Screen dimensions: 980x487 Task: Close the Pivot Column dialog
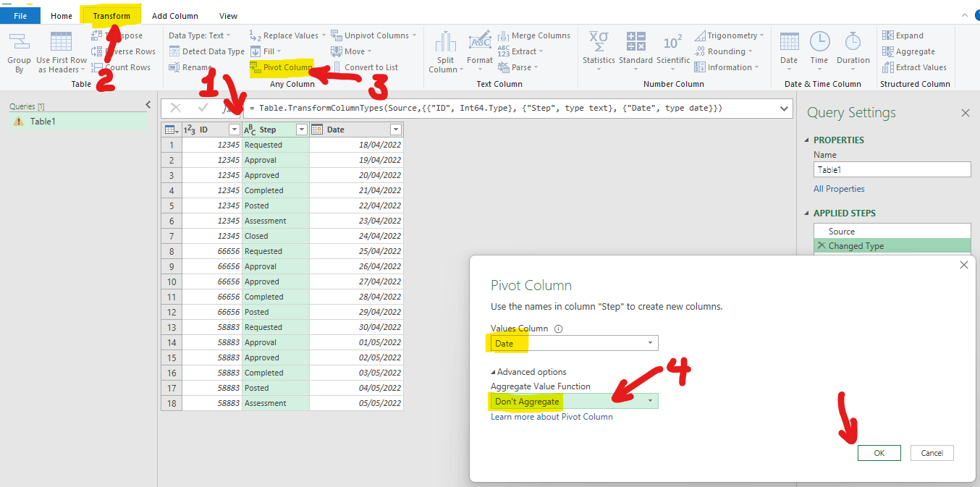pyautogui.click(x=963, y=266)
